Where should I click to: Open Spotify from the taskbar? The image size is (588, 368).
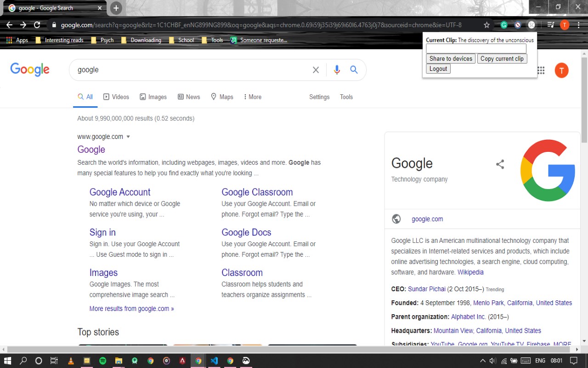[x=102, y=361]
